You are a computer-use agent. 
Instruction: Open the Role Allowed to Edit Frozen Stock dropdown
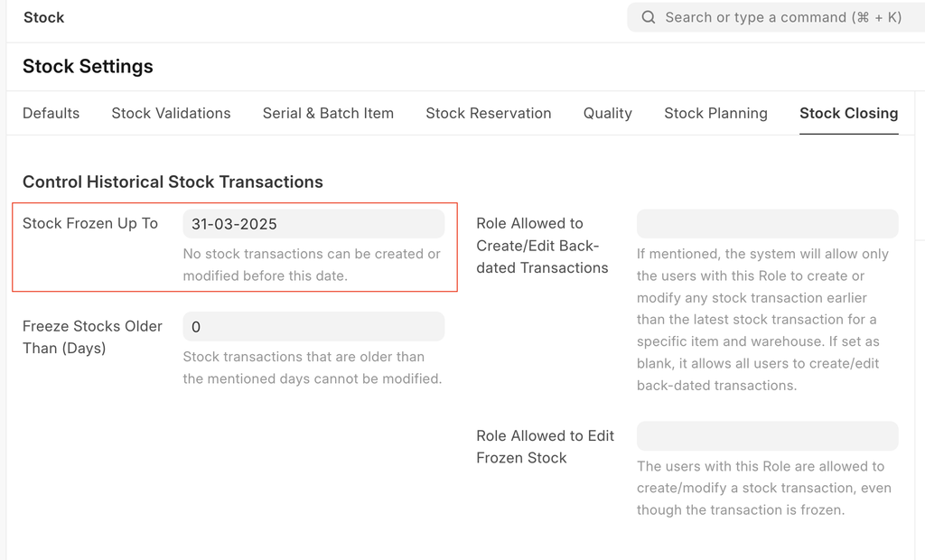coord(767,435)
